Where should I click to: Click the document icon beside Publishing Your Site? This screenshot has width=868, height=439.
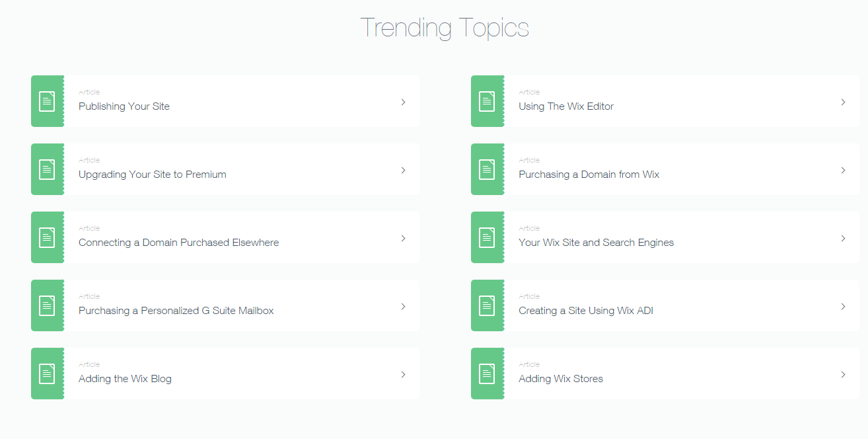(47, 101)
